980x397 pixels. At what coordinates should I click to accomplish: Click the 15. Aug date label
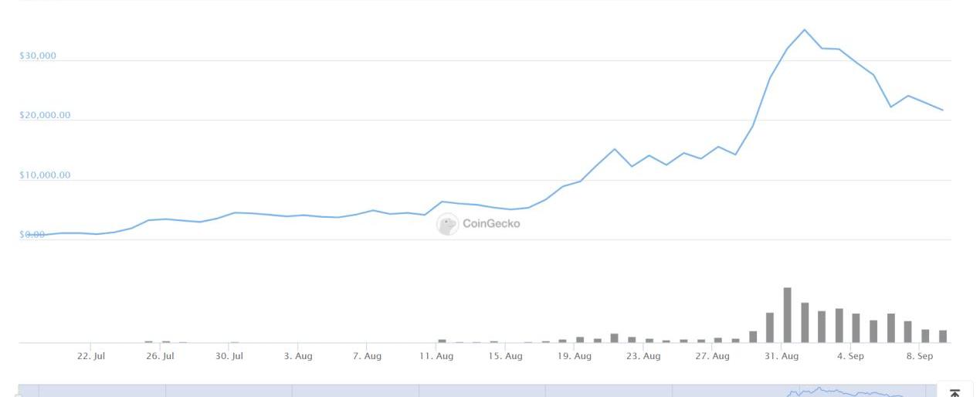505,356
